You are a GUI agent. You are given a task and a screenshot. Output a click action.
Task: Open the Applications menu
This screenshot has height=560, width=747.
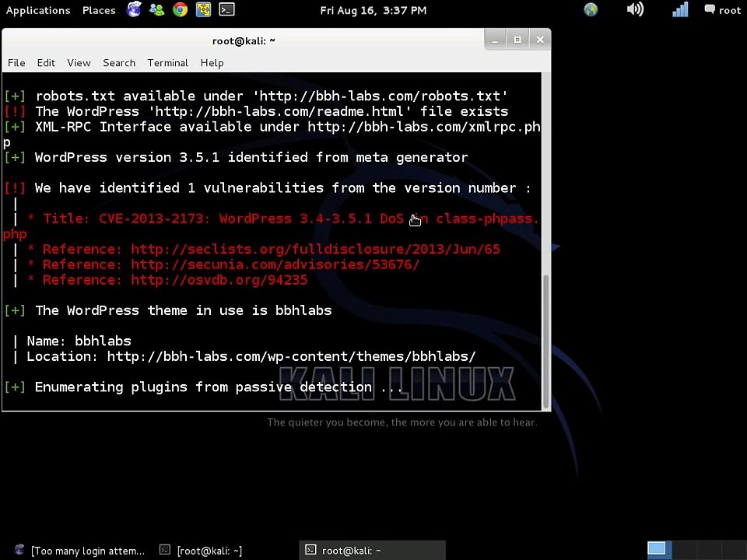click(38, 10)
